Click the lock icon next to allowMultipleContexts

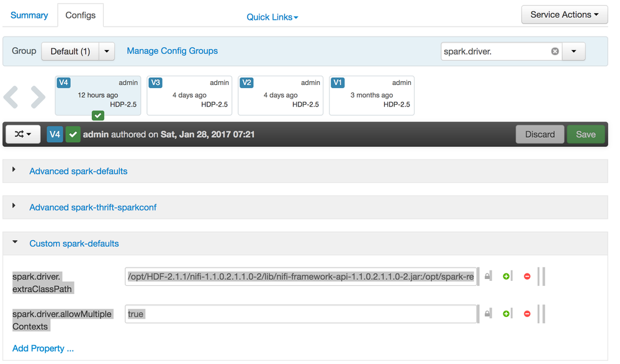click(488, 313)
